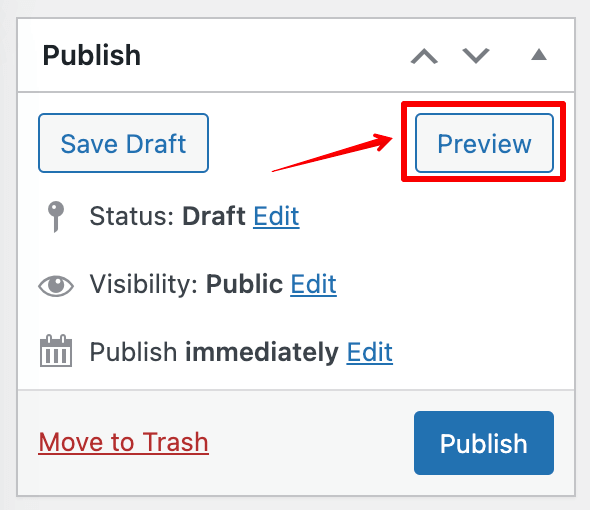Click the calendar icon beside Publish immediately
The height and width of the screenshot is (510, 590).
[56, 350]
